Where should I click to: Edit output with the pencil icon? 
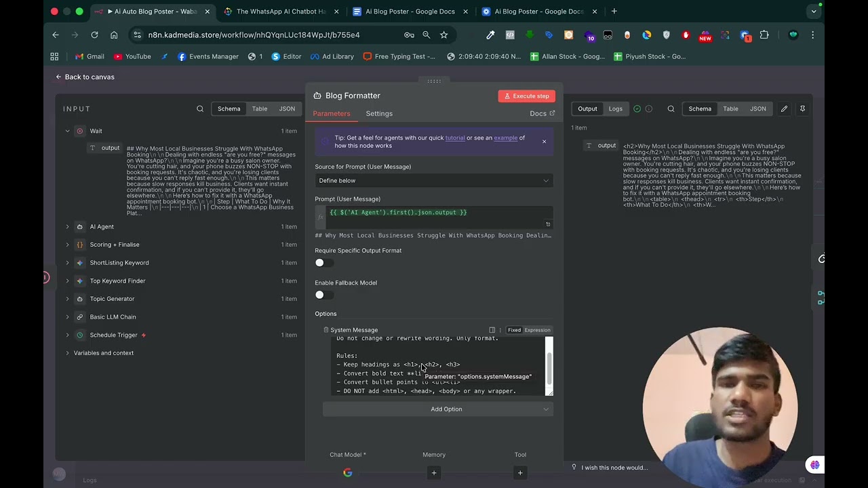pyautogui.click(x=784, y=108)
